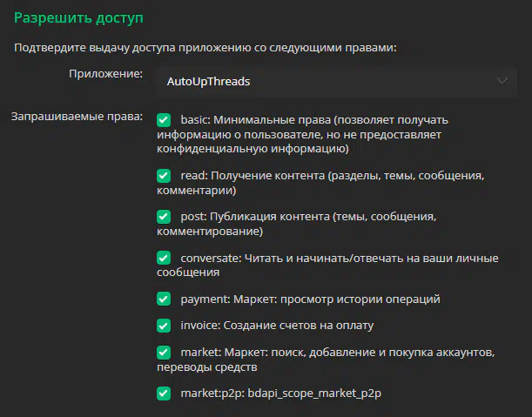Screen dimensions: 532x417
Task: Click the 'basic: Минимальные права' label text
Action: pyautogui.click(x=255, y=120)
